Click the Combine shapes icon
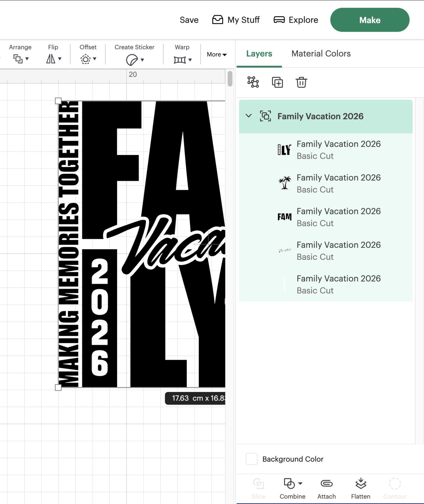Image resolution: width=424 pixels, height=504 pixels. [289, 483]
